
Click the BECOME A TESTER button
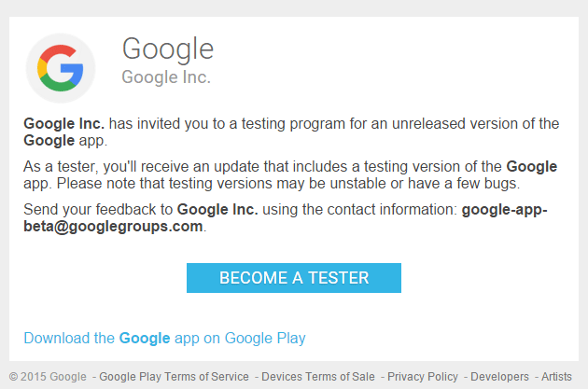click(294, 278)
